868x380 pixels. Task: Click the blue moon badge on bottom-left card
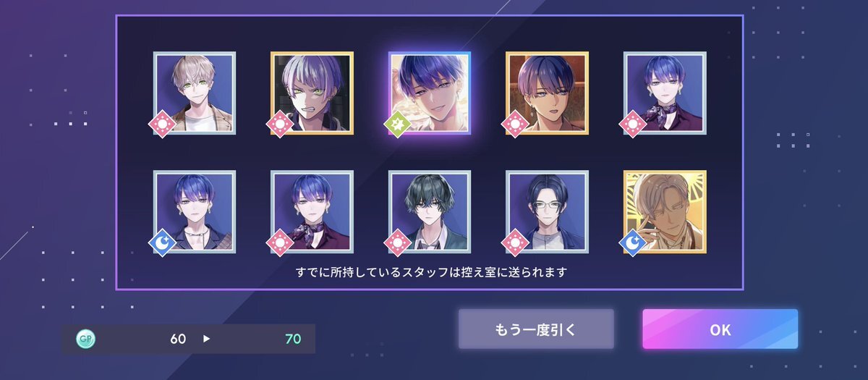[x=162, y=243]
